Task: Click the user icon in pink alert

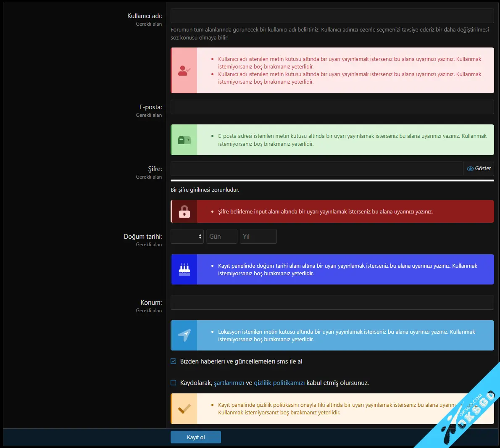Action: click(184, 71)
